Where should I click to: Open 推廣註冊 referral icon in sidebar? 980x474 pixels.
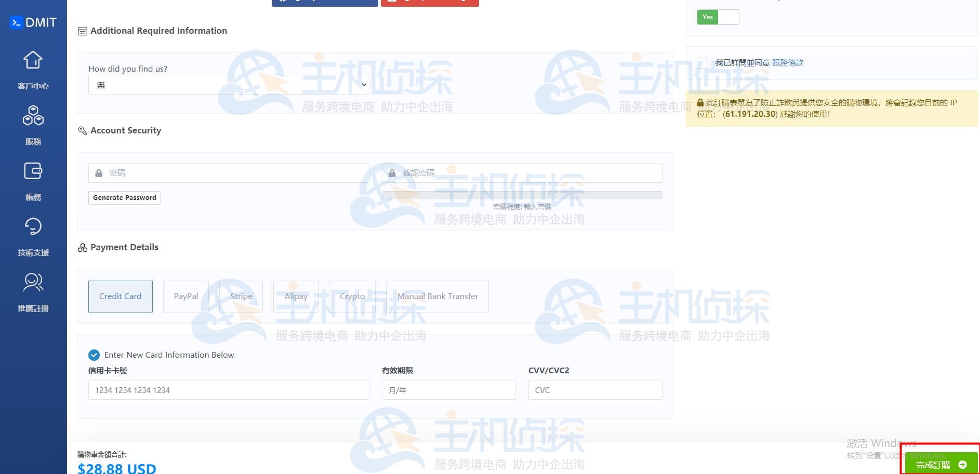[33, 282]
